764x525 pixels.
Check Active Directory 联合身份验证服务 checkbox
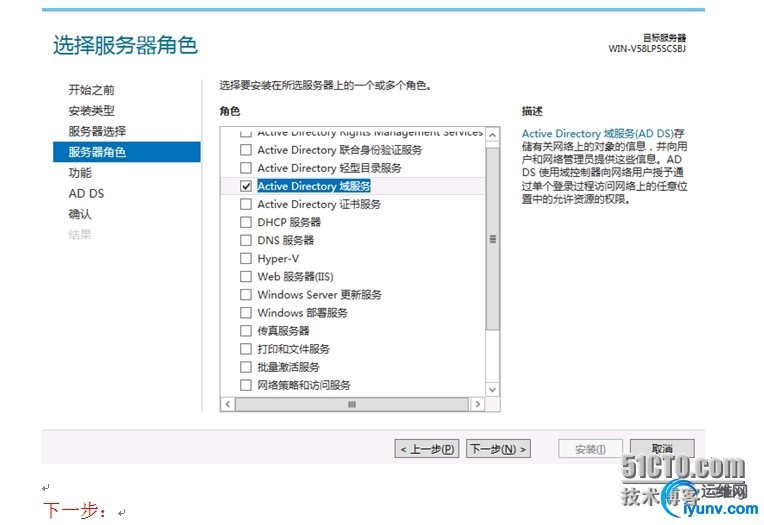(x=246, y=150)
